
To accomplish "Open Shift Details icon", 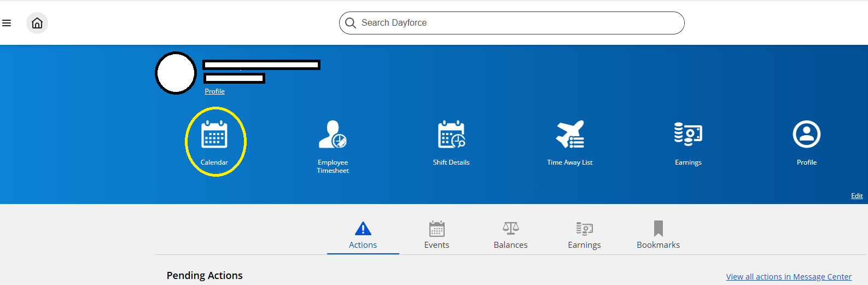I will [x=451, y=134].
